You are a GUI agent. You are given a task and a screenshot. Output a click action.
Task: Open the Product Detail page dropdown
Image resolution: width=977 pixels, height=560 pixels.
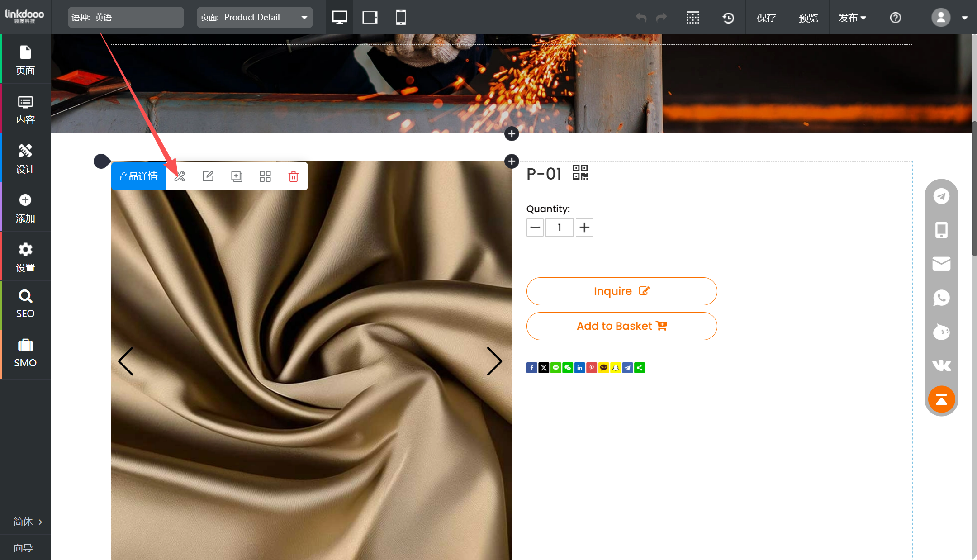(255, 18)
